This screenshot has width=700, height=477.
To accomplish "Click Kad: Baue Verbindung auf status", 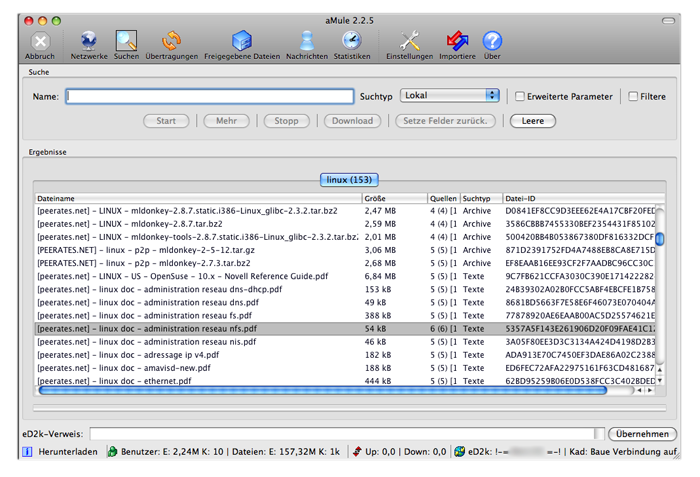I will point(623,452).
